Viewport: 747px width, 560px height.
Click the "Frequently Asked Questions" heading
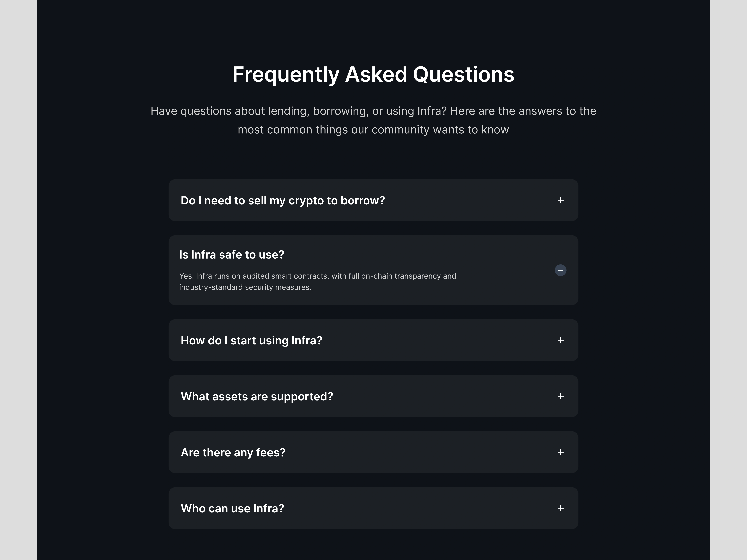coord(373,74)
